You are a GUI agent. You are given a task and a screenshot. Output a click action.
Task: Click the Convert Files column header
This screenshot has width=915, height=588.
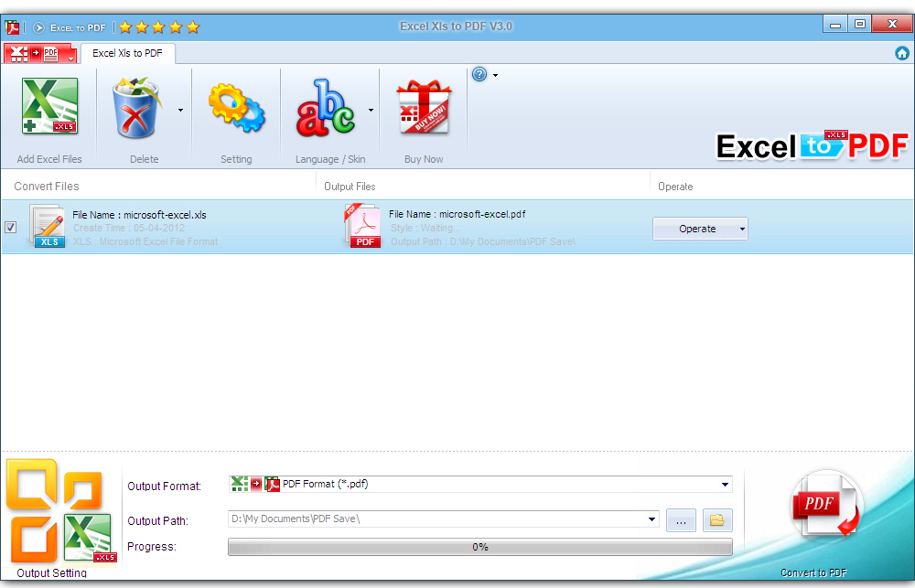pos(47,186)
